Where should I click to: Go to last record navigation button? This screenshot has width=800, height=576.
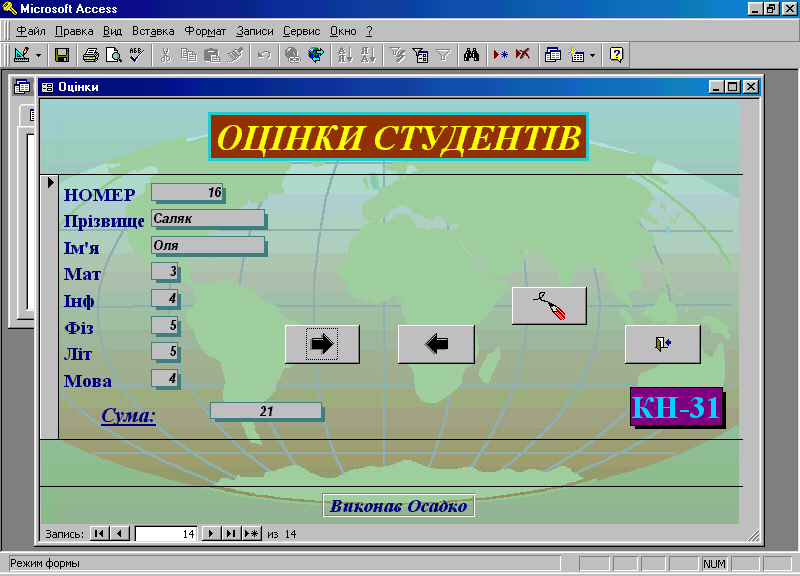pos(231,534)
